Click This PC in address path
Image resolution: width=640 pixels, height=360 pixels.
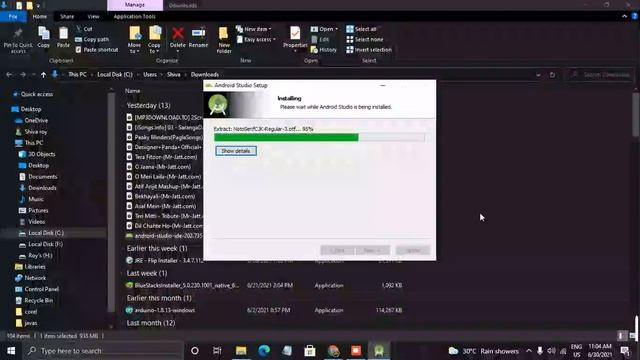point(77,75)
